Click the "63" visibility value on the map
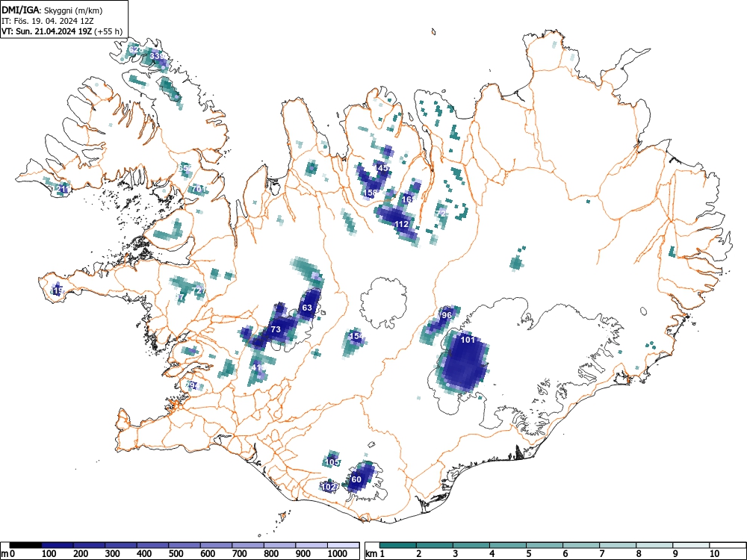Image resolution: width=747 pixels, height=560 pixels. pyautogui.click(x=307, y=308)
